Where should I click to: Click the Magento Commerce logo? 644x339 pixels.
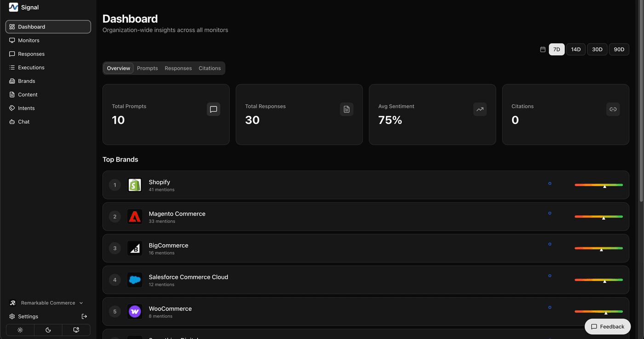point(135,216)
